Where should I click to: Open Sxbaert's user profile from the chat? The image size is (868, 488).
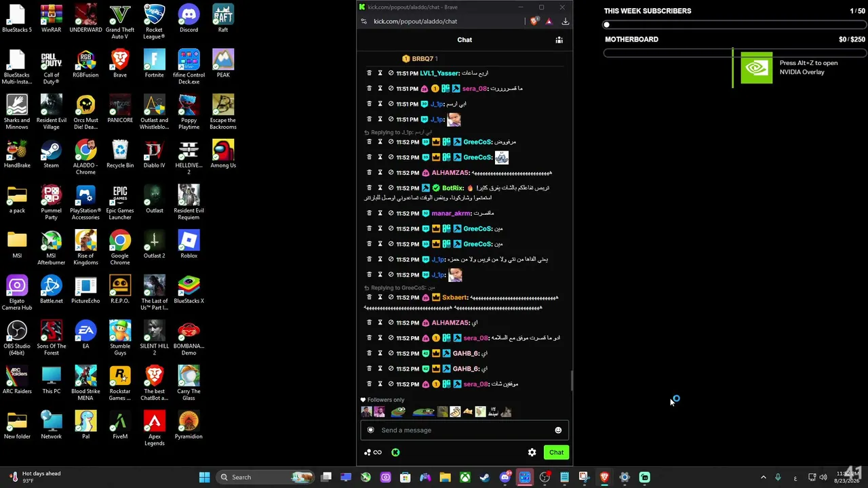pyautogui.click(x=455, y=298)
